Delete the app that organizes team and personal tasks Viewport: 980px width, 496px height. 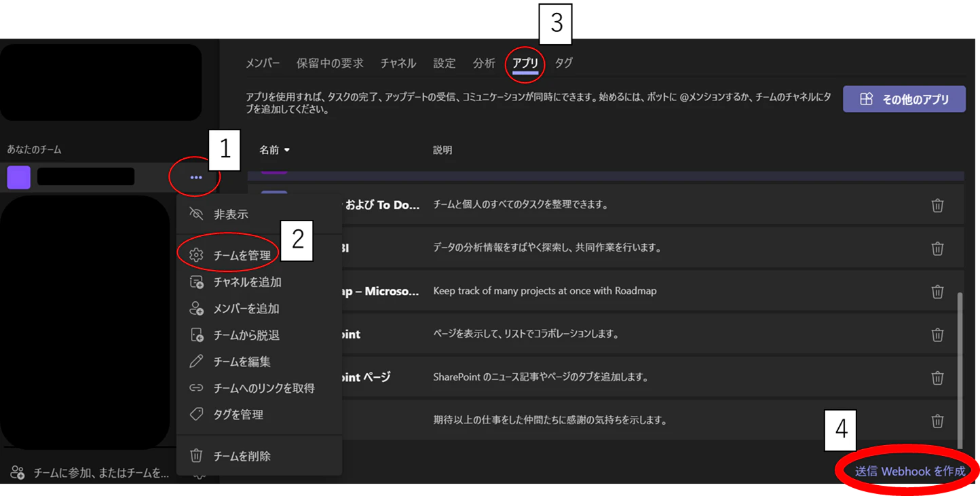[x=937, y=206]
